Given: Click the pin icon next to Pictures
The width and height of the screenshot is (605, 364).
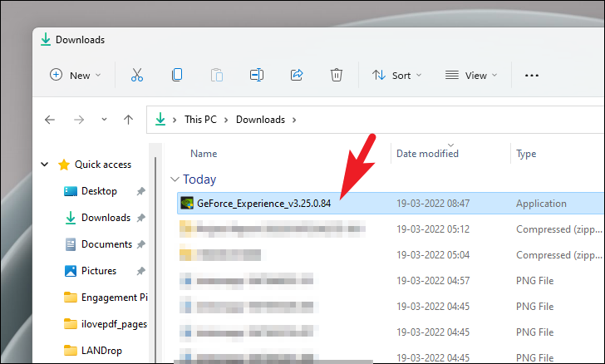Looking at the screenshot, I should pos(140,271).
